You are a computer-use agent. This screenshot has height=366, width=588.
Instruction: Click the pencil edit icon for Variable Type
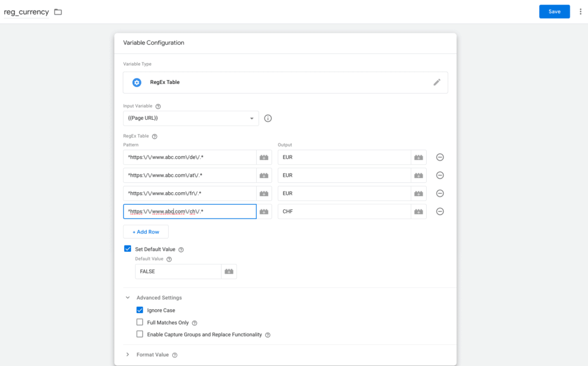tap(436, 83)
